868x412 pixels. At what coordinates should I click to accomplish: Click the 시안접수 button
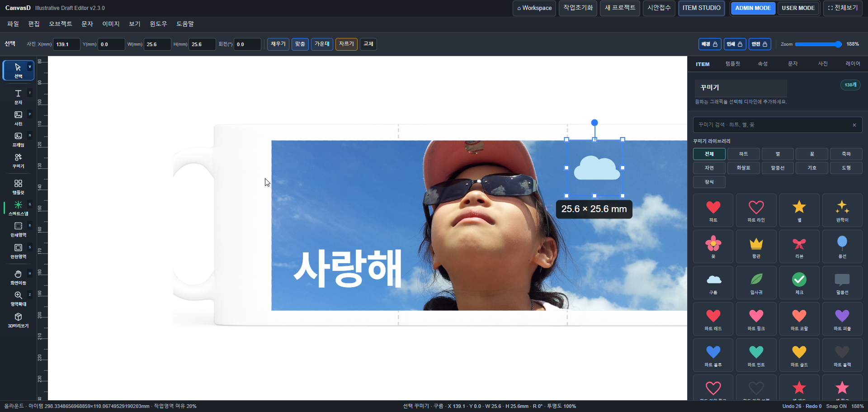(659, 8)
